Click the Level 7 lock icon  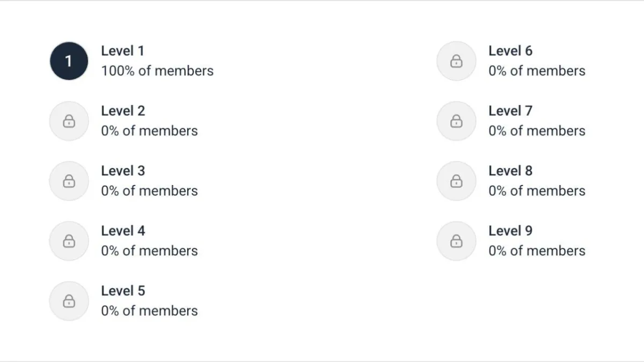coord(456,121)
